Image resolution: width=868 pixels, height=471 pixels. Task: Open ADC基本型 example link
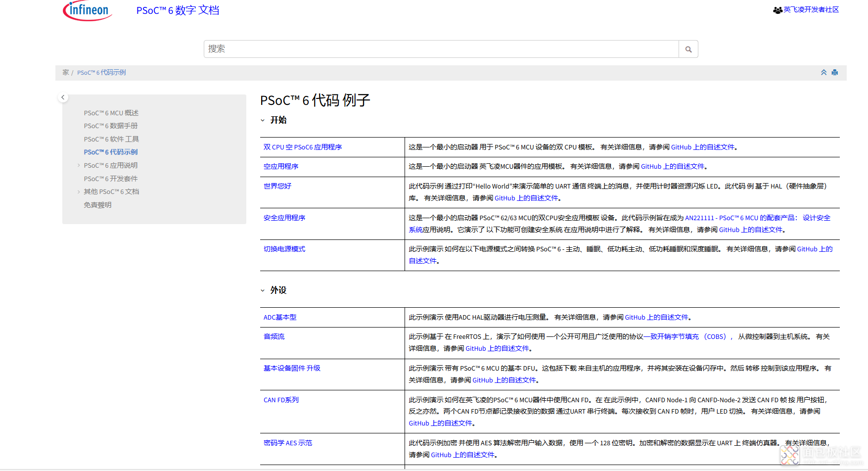tap(280, 317)
